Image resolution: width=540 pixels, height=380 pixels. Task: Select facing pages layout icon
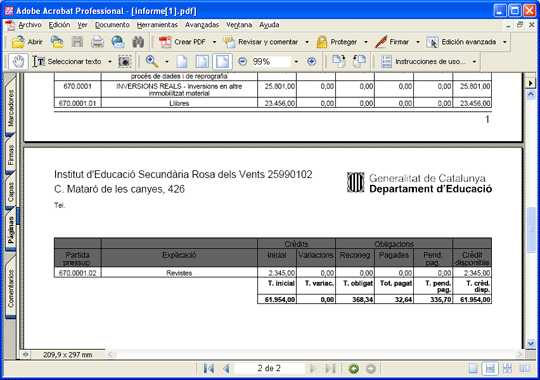coord(525,369)
